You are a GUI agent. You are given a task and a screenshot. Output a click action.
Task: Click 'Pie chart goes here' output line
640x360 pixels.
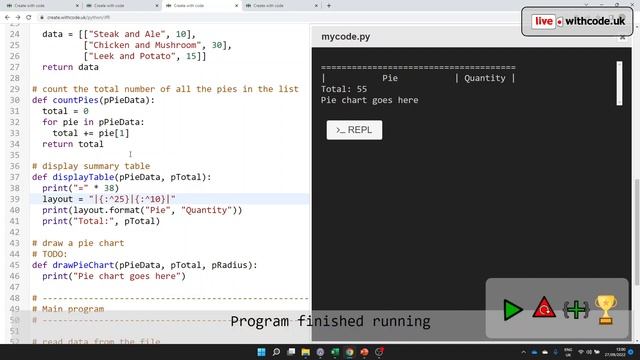coord(369,100)
